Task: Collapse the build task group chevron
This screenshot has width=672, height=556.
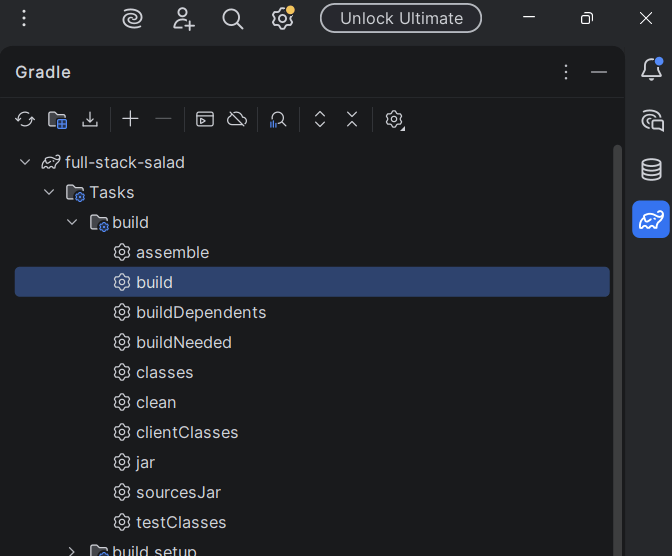Action: click(x=72, y=222)
